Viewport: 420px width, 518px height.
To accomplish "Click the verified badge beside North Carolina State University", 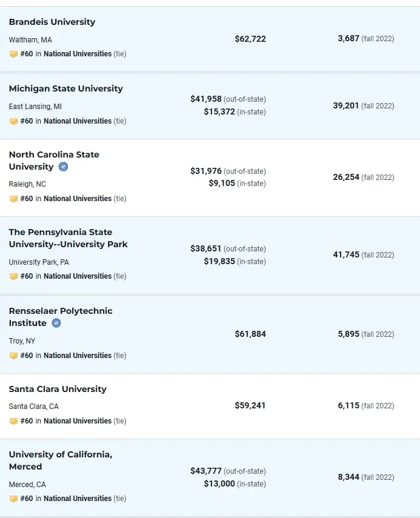I will point(63,167).
